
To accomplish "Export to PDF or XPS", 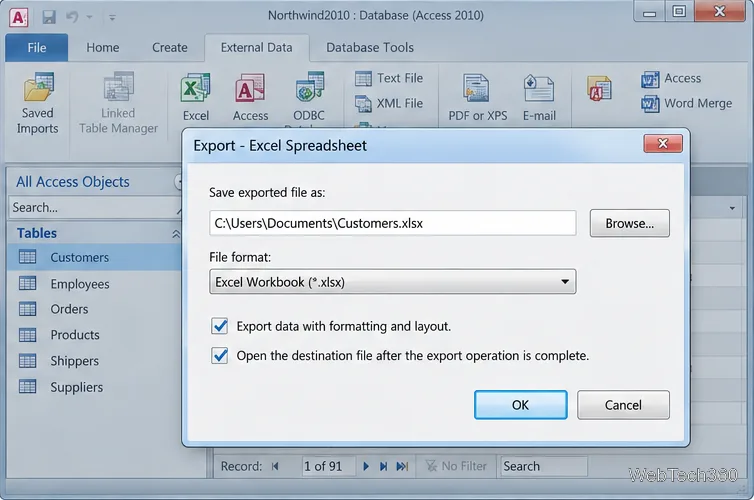I will [477, 98].
